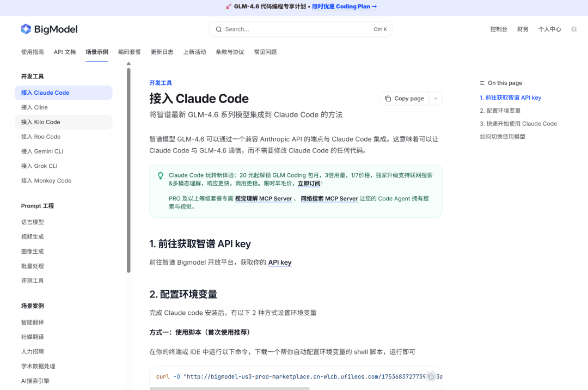Click the Ctrl K shortcut hint
The height and width of the screenshot is (390, 588).
click(380, 29)
